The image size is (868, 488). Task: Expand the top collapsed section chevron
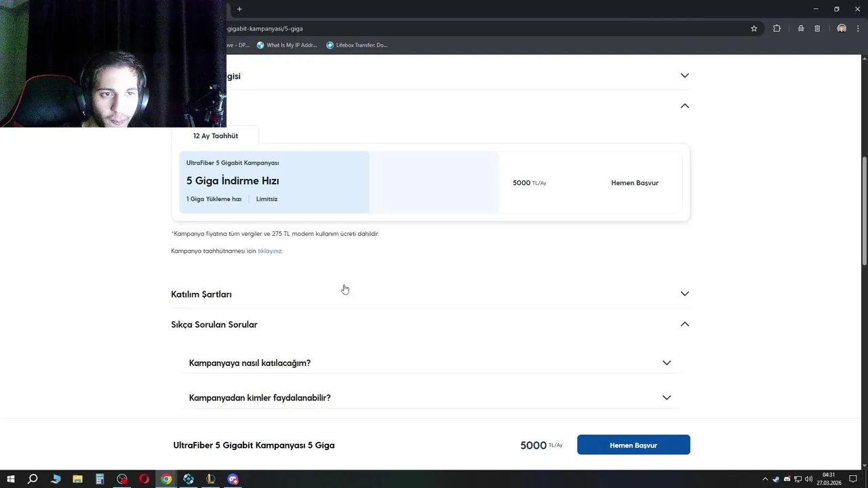(685, 75)
